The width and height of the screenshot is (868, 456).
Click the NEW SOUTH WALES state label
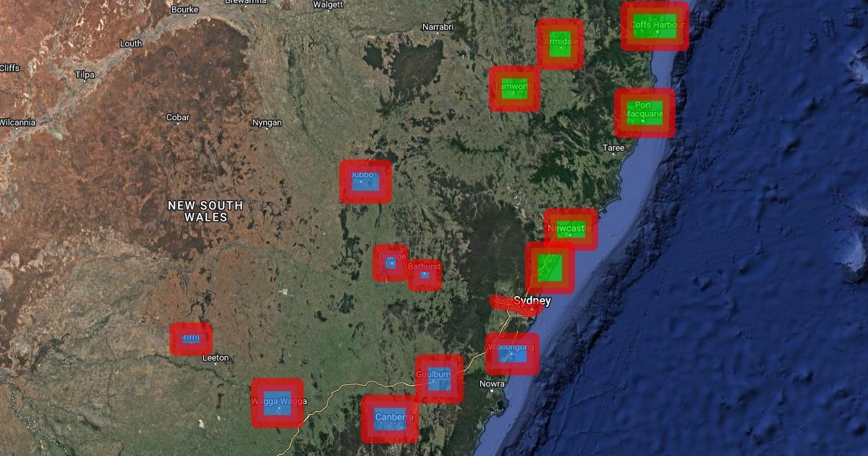[x=205, y=211]
